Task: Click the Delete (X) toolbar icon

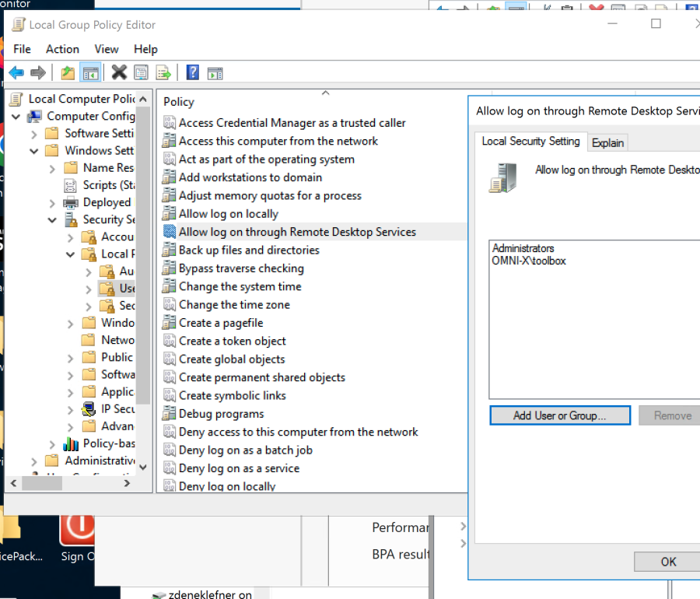Action: coord(117,72)
